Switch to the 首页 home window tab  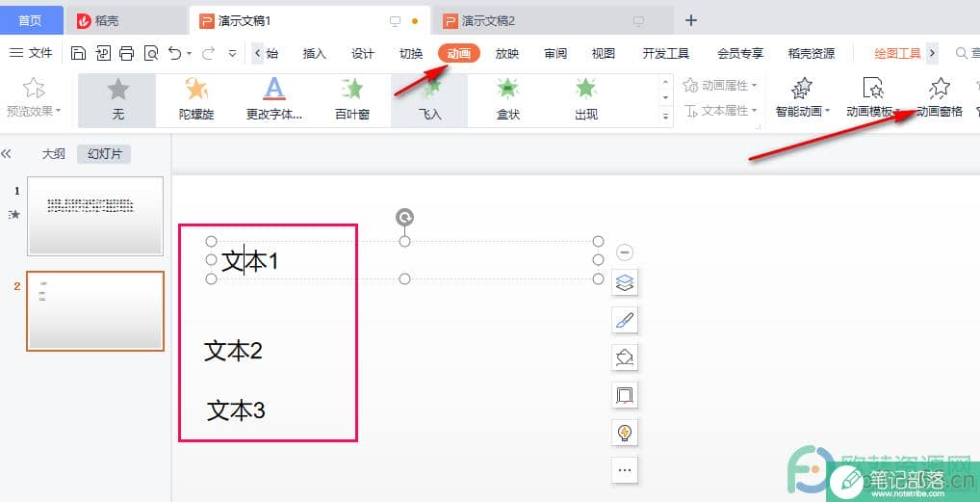pyautogui.click(x=31, y=20)
